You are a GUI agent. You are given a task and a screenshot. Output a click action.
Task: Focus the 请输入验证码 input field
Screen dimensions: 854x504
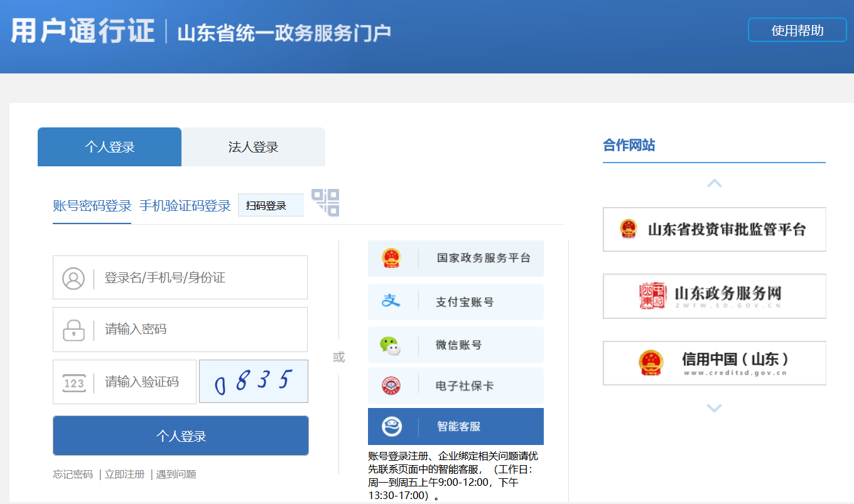(144, 382)
